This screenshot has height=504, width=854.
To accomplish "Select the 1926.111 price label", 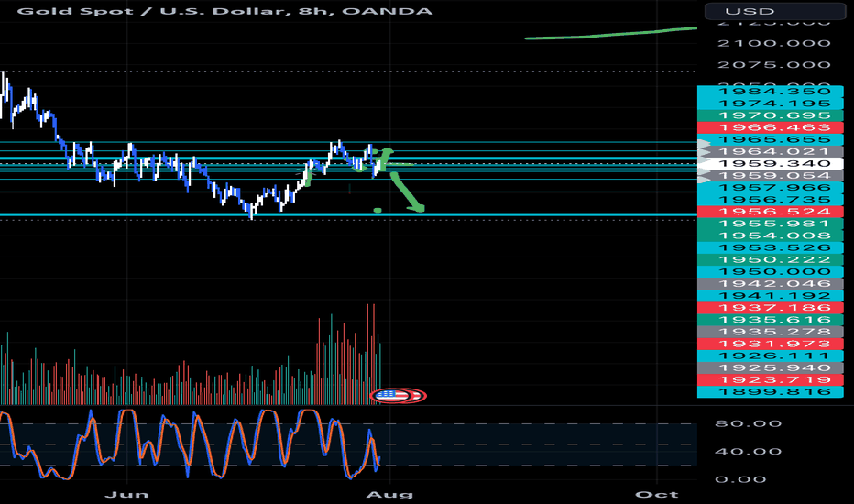I will [770, 356].
